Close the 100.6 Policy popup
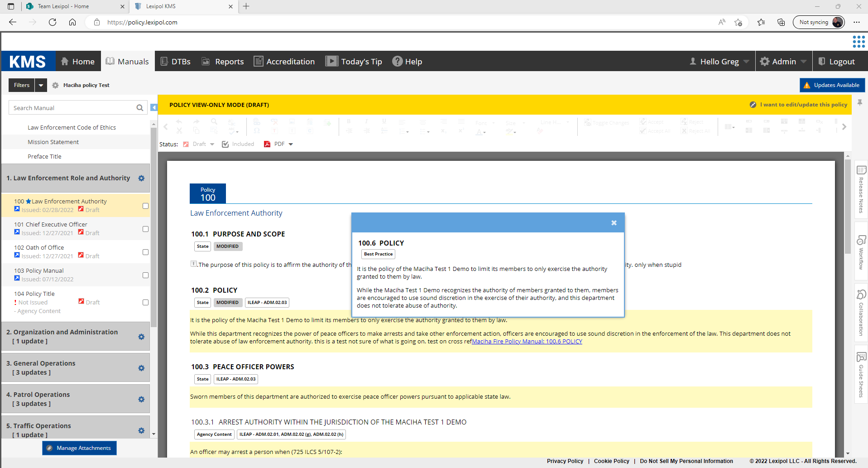The image size is (868, 468). [x=614, y=223]
